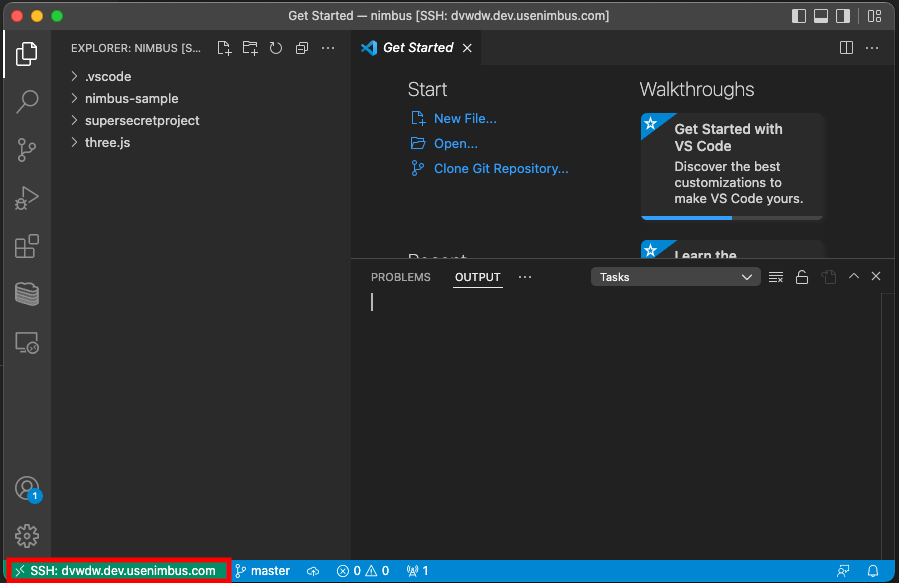The width and height of the screenshot is (899, 583).
Task: Open the Explorer view in activity bar
Action: pos(26,54)
